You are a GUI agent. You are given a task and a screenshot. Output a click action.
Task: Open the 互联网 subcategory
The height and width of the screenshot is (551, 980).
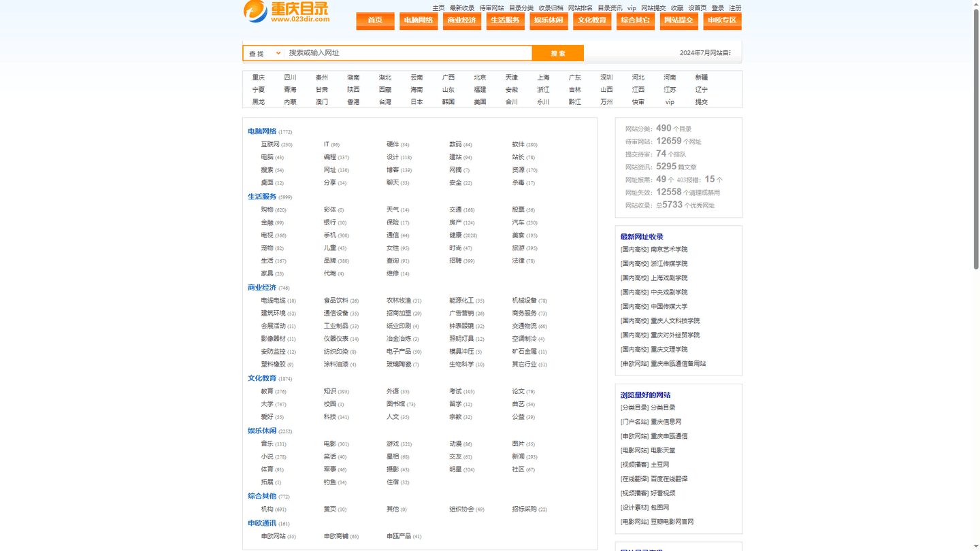point(270,144)
